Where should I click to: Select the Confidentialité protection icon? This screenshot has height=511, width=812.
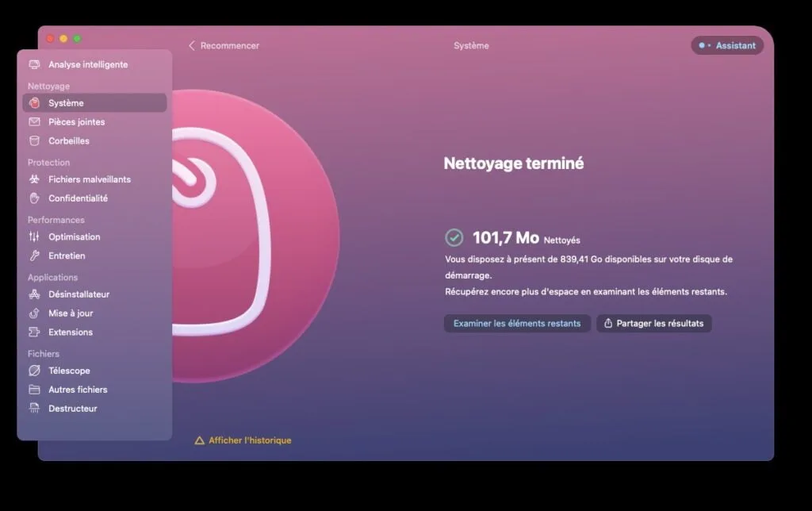tap(35, 198)
